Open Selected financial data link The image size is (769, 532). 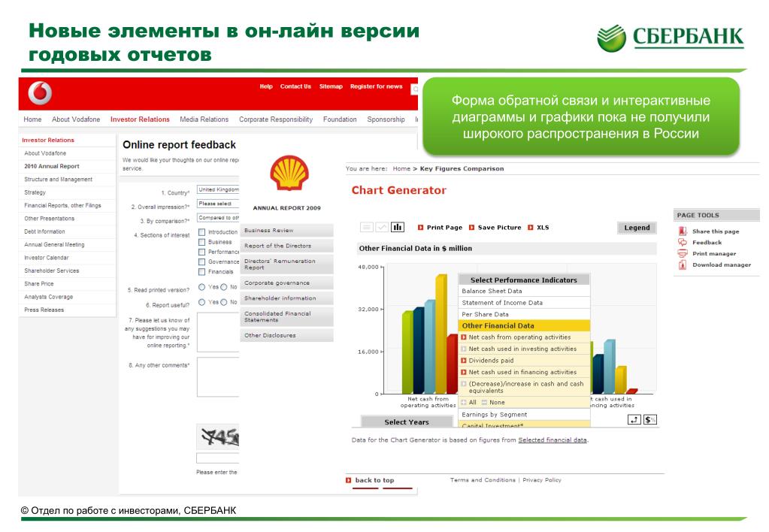pos(553,440)
